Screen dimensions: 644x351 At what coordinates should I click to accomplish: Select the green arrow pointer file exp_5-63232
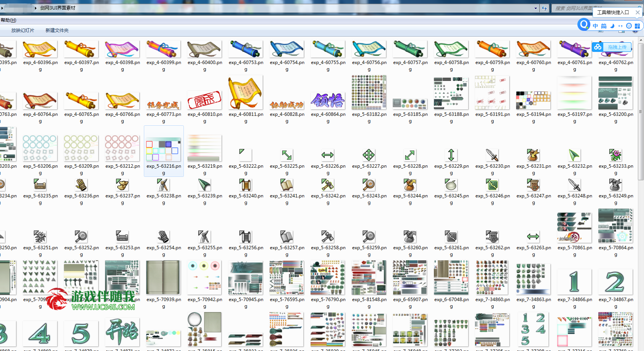click(574, 155)
